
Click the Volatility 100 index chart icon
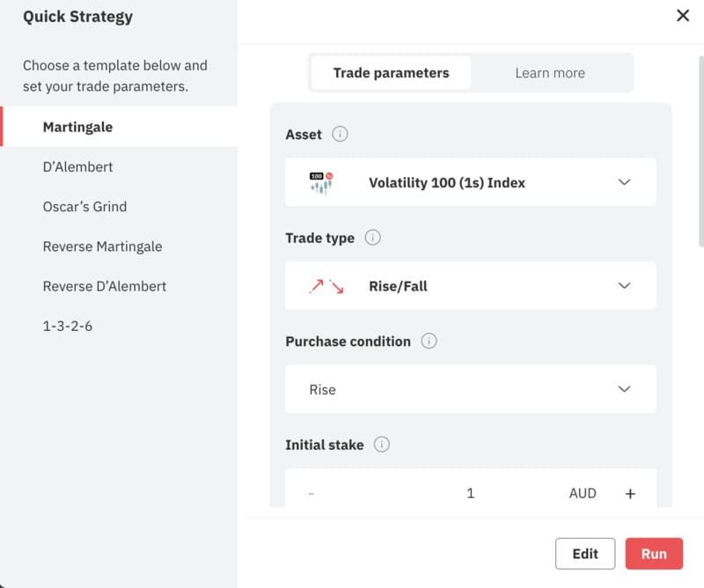click(x=321, y=183)
